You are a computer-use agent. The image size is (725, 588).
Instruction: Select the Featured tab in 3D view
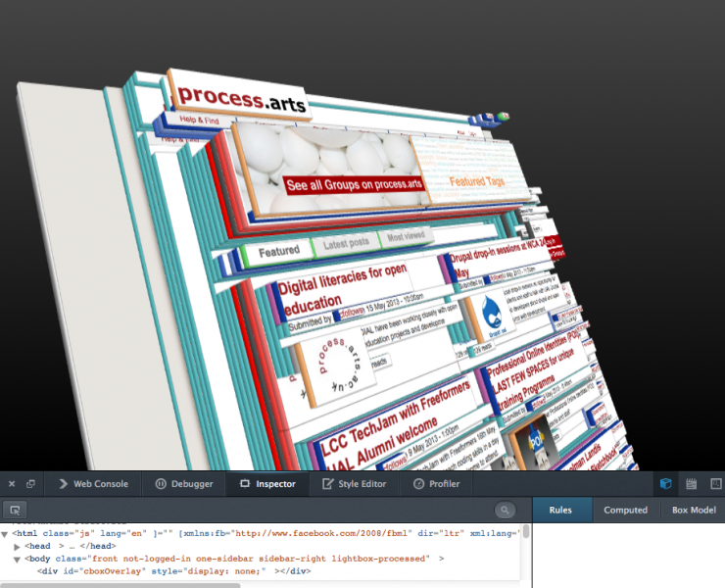pyautogui.click(x=279, y=251)
